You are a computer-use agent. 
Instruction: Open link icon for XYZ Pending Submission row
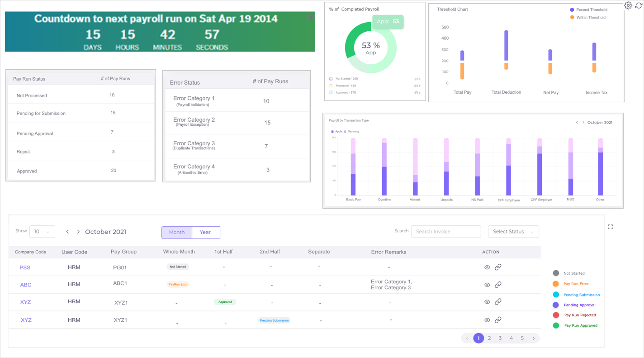[x=498, y=320]
